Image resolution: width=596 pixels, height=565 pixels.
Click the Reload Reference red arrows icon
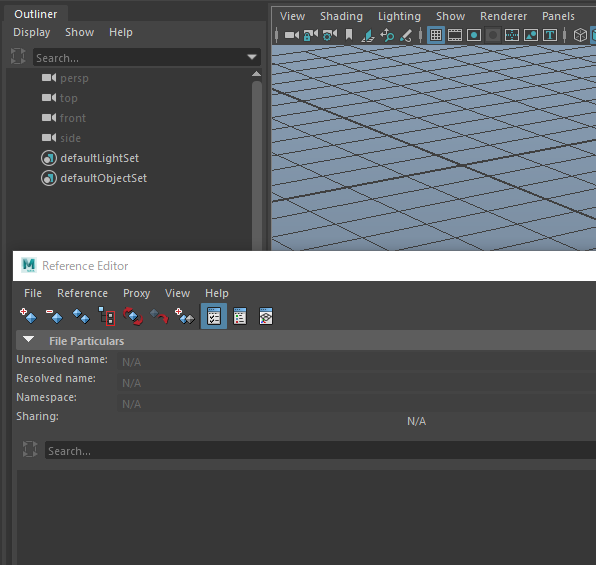tap(133, 316)
